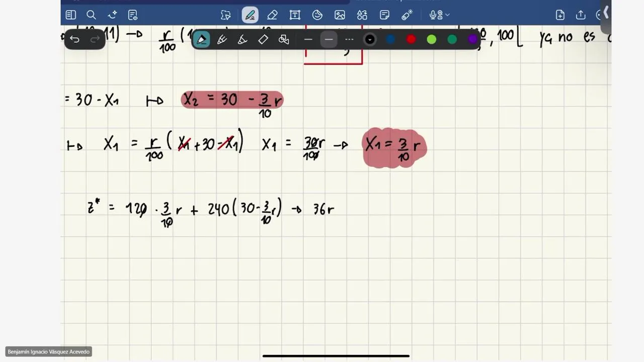Open the document outline icon
This screenshot has height=362, width=644.
[x=133, y=15]
